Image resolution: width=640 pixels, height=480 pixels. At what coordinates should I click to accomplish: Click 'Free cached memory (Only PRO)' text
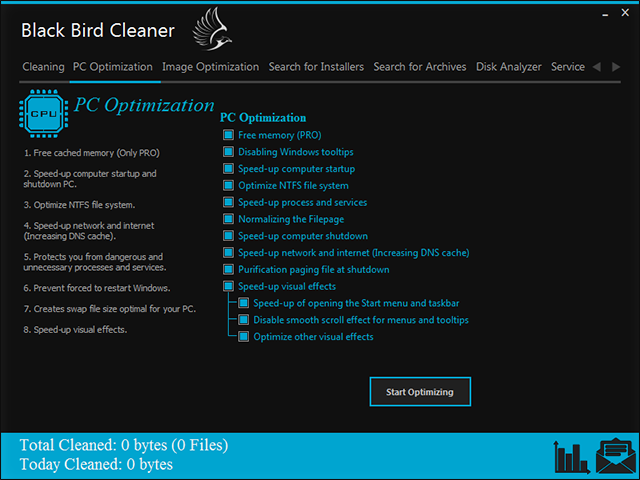92,153
